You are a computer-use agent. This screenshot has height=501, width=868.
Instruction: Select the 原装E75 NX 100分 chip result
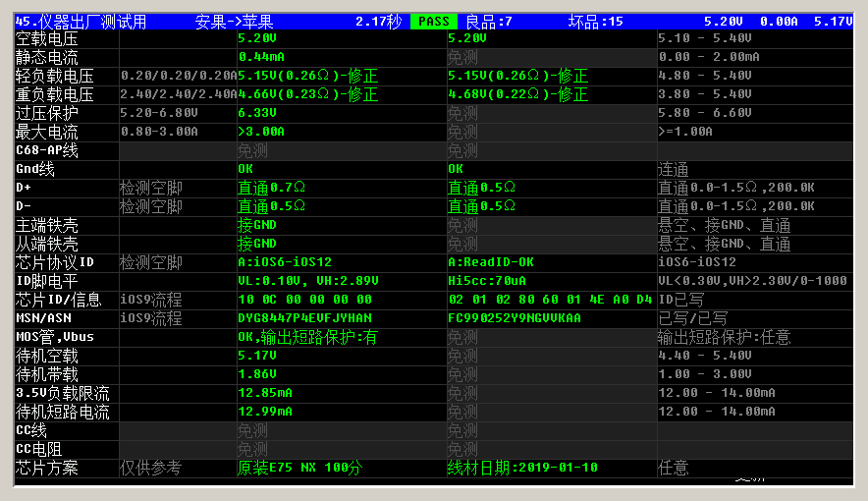299,468
